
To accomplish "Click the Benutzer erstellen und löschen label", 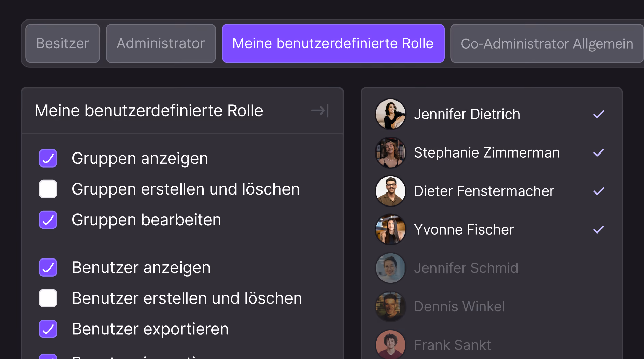I will click(187, 298).
